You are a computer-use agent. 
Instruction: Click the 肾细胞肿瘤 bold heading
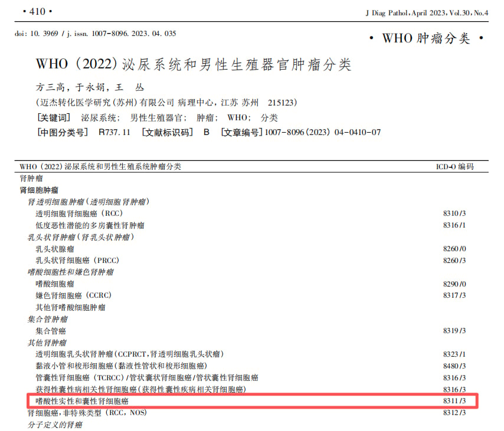39,190
